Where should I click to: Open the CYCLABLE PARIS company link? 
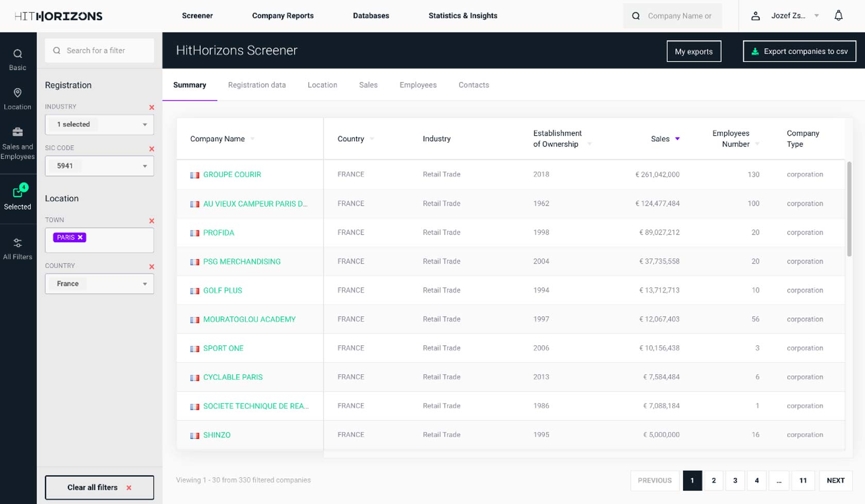pos(233,377)
